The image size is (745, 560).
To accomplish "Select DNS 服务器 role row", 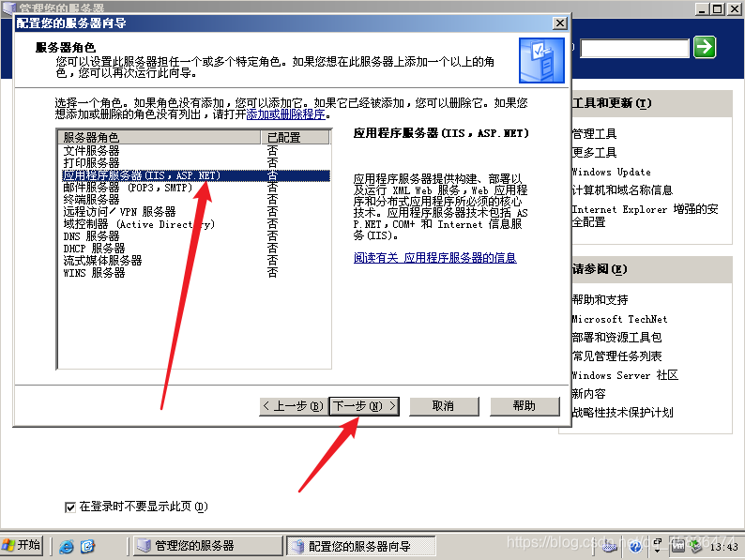I will pos(196,236).
